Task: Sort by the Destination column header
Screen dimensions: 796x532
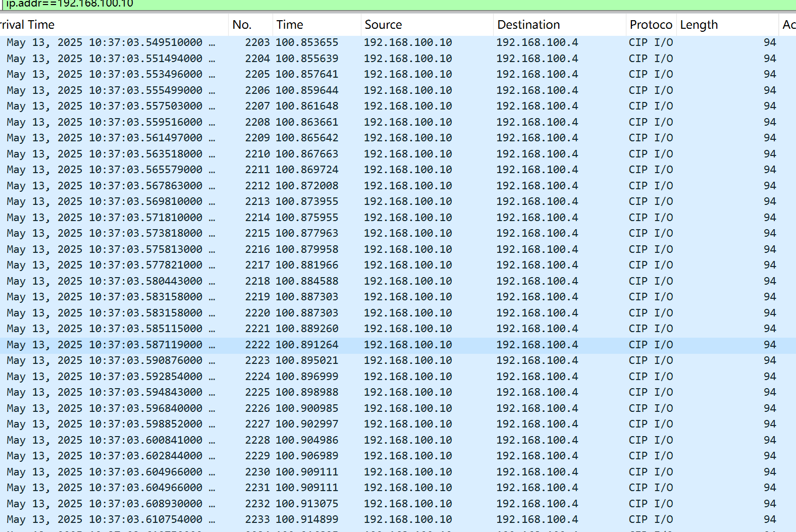Action: 528,25
